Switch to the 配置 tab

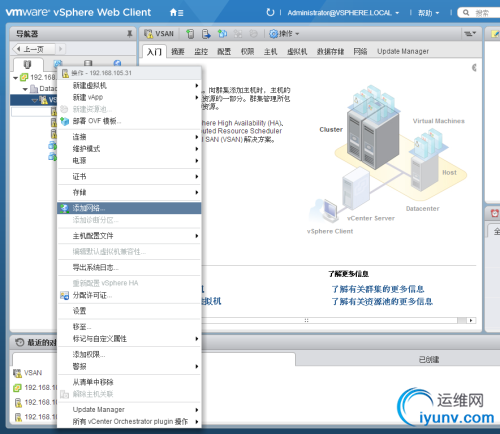click(224, 52)
